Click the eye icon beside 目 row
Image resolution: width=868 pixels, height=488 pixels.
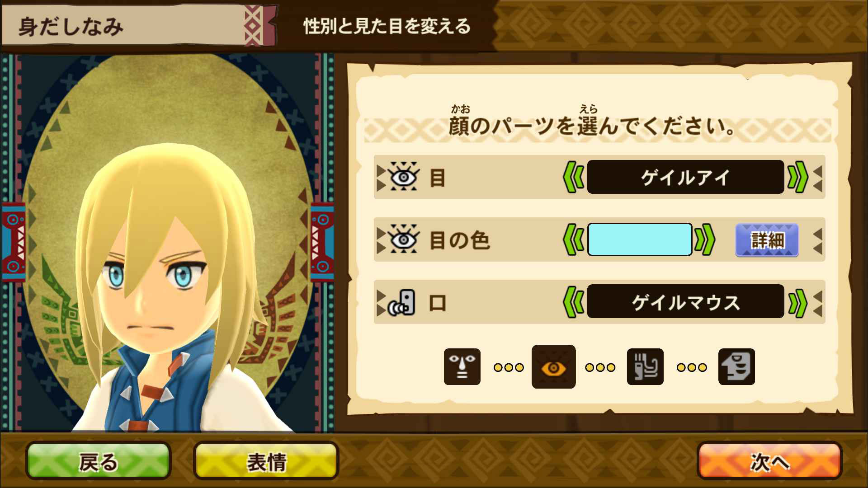(403, 177)
